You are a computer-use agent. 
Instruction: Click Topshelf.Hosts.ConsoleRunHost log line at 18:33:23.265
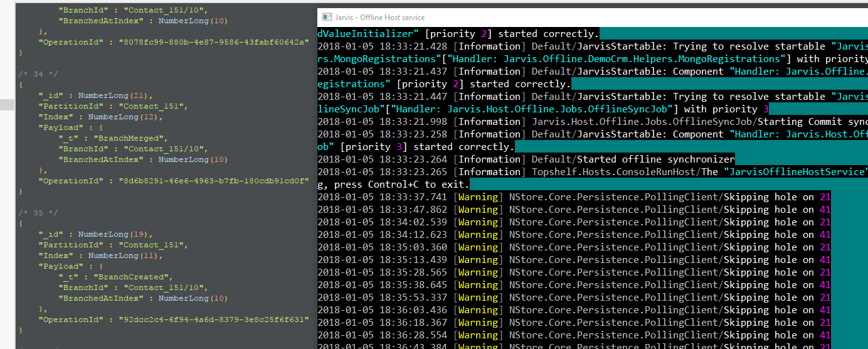pos(593,172)
